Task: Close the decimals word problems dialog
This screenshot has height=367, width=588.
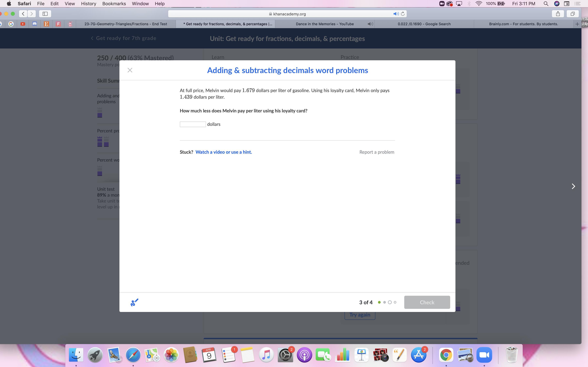Action: (x=130, y=70)
